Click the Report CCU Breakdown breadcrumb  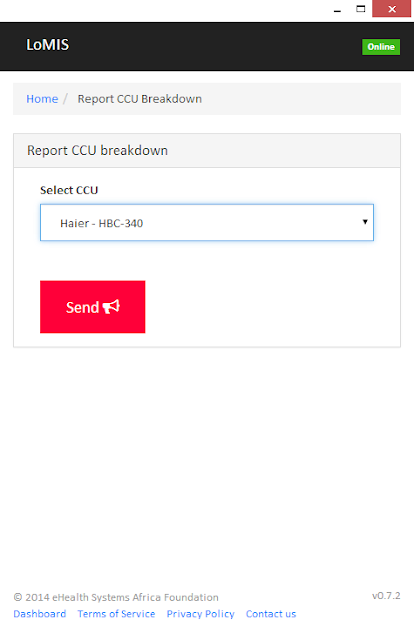click(x=140, y=99)
